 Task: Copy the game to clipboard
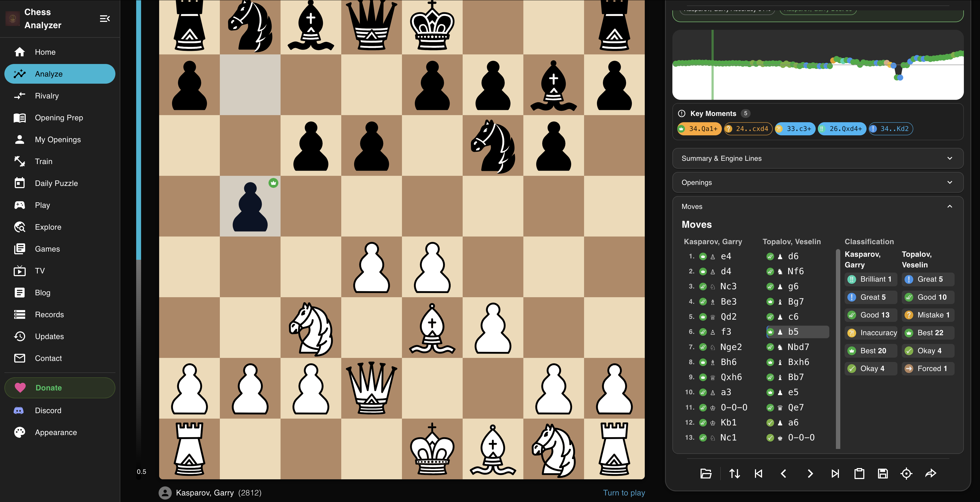(x=859, y=474)
